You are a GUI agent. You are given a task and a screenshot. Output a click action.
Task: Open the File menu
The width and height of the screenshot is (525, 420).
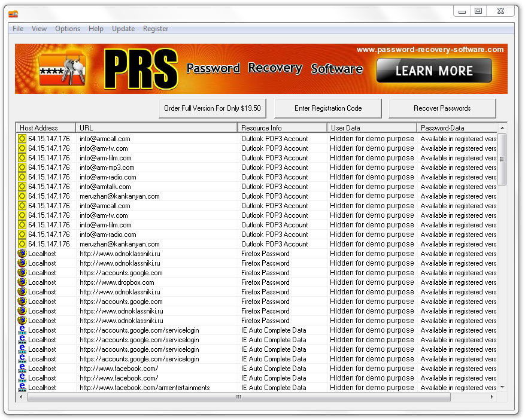coord(18,29)
